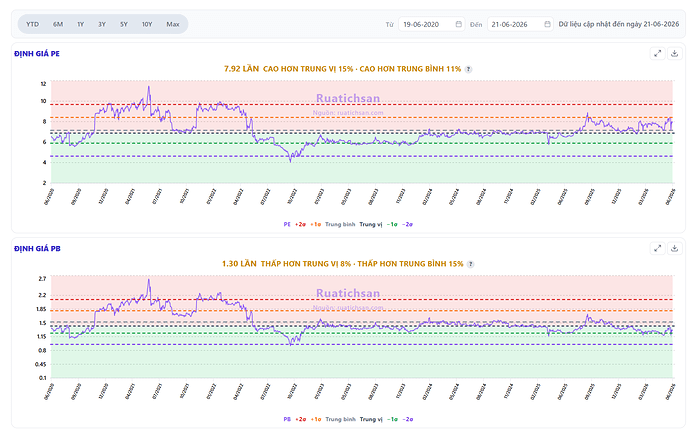The height and width of the screenshot is (429, 690).
Task: Show help tooltip icon beside PE summary
Action: [x=469, y=69]
